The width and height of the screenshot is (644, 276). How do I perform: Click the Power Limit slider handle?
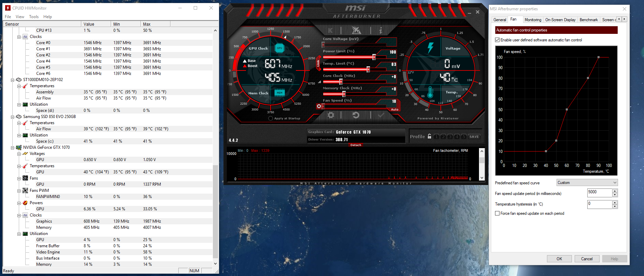click(x=374, y=57)
